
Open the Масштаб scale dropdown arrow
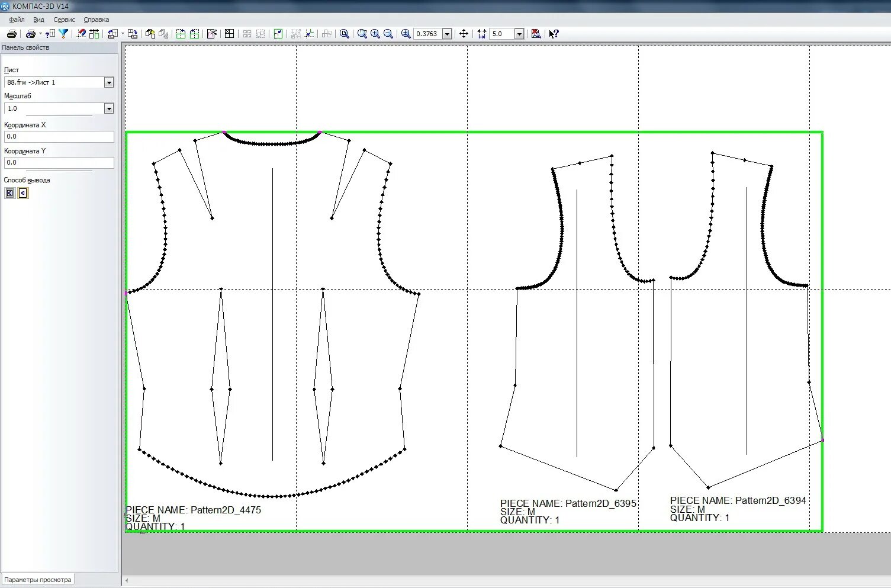tap(109, 108)
